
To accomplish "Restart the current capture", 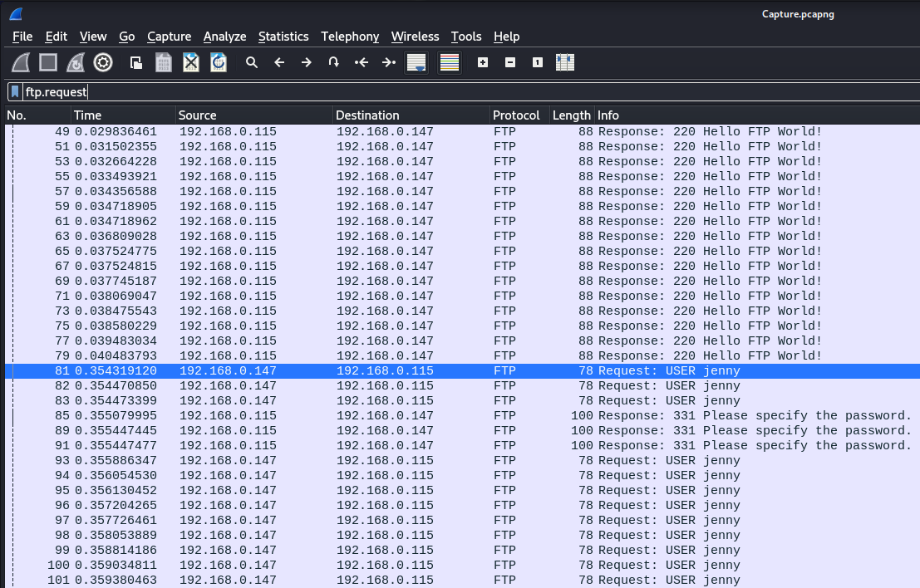I will click(x=76, y=62).
